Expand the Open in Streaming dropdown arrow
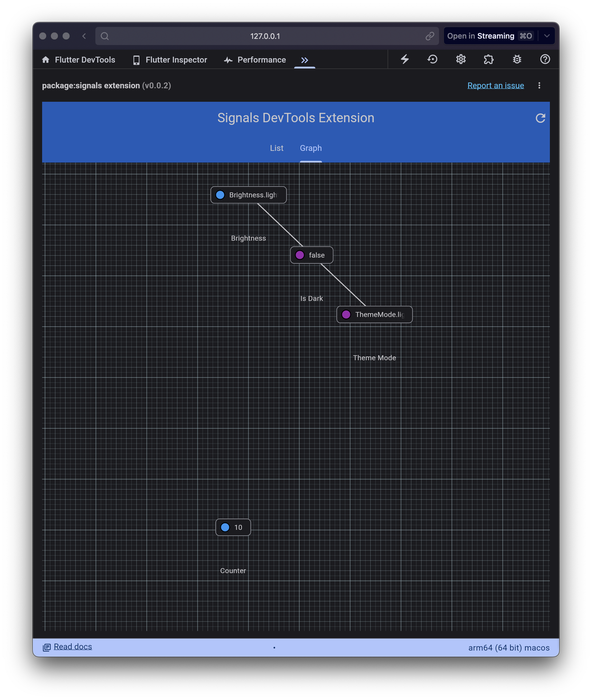Screen dimensions: 592x700 [547, 36]
